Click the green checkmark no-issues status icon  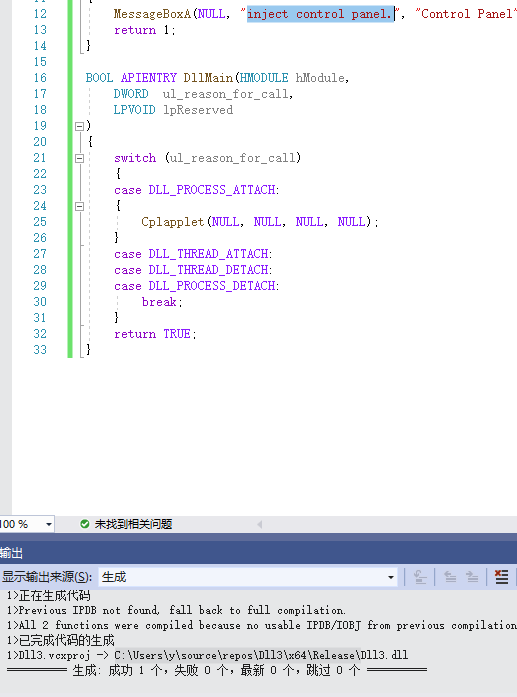point(84,524)
